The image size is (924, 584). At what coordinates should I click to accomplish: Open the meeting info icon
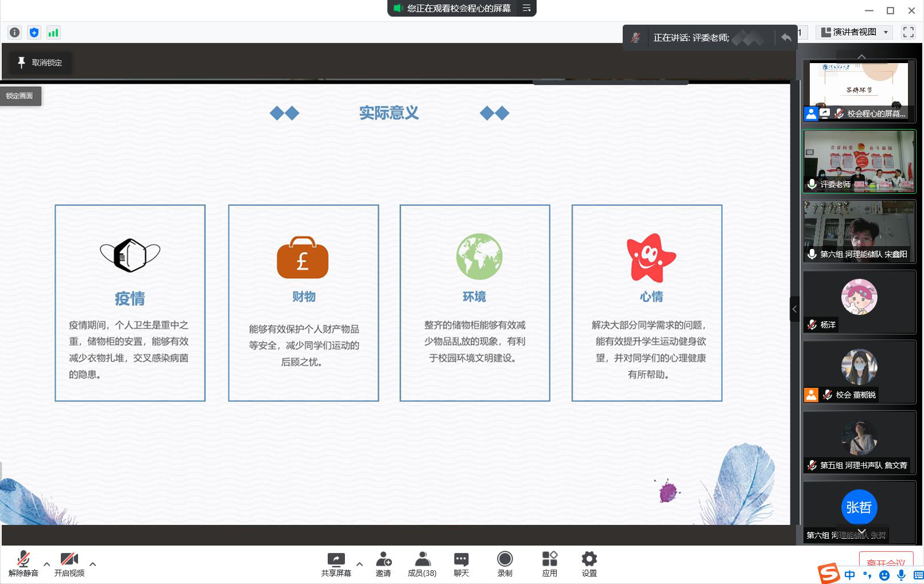point(15,33)
